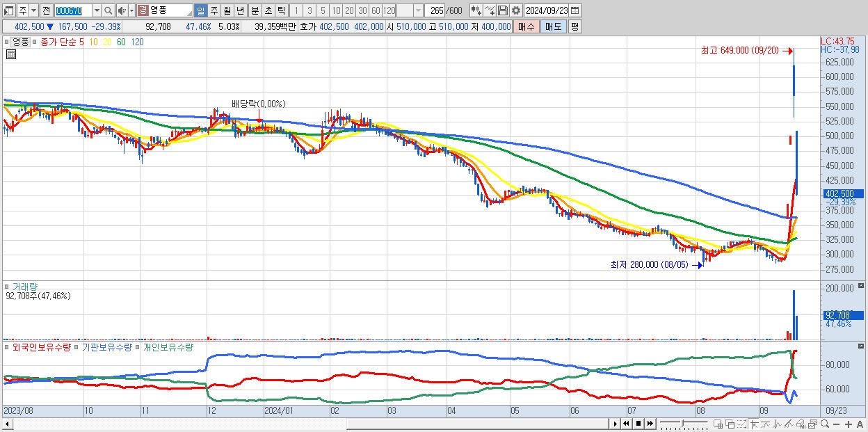The width and height of the screenshot is (868, 432).
Task: Click the stacked chart image icon in bottom toolbar
Action: (812, 424)
